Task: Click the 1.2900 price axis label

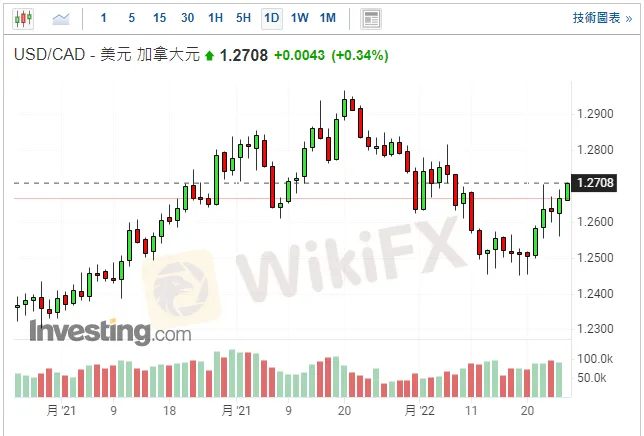Action: point(596,114)
